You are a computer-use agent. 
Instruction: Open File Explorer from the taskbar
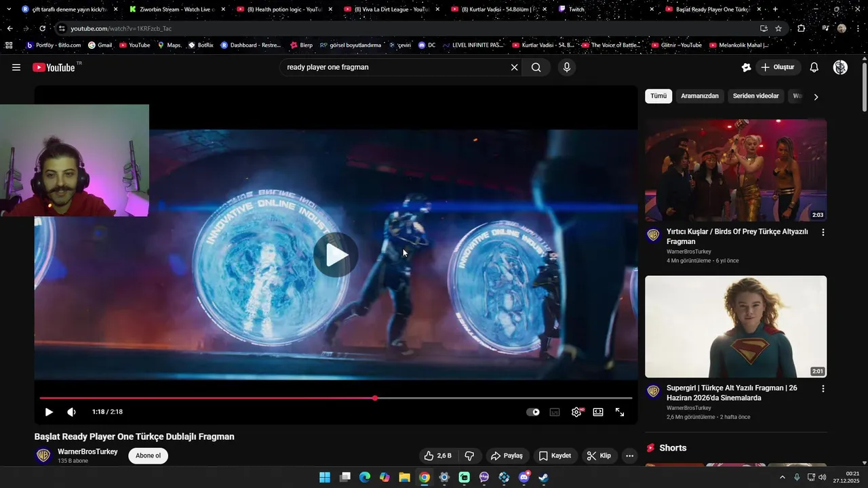[x=404, y=477]
